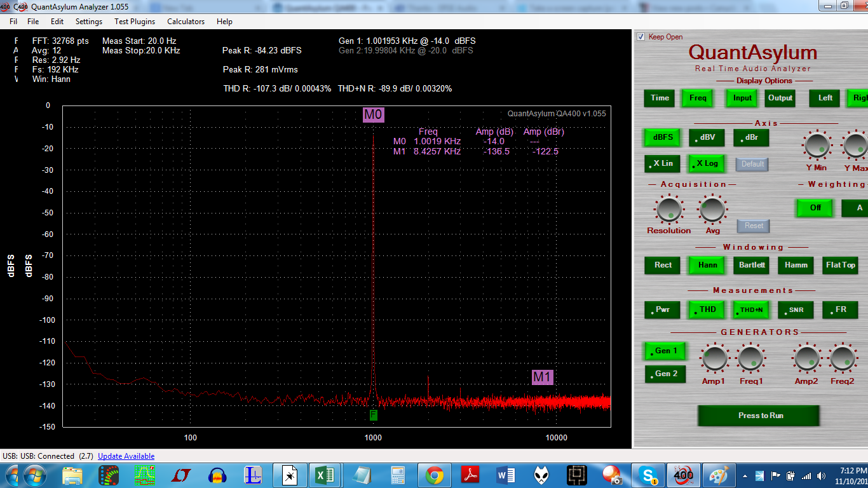Click the Update Available link

pyautogui.click(x=126, y=456)
